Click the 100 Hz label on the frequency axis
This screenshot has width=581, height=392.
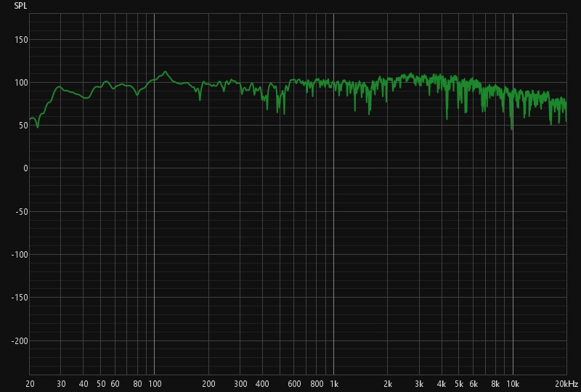(x=155, y=384)
